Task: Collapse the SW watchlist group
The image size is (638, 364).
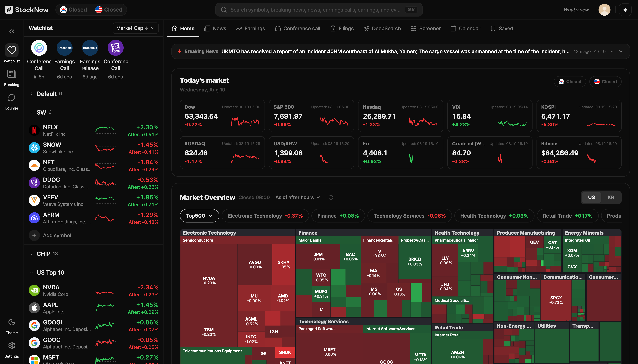Action: coord(31,112)
